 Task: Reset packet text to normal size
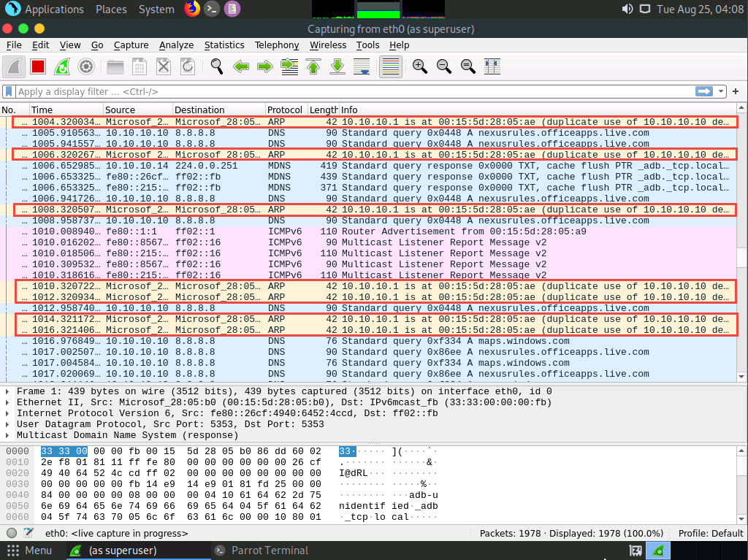tap(468, 66)
